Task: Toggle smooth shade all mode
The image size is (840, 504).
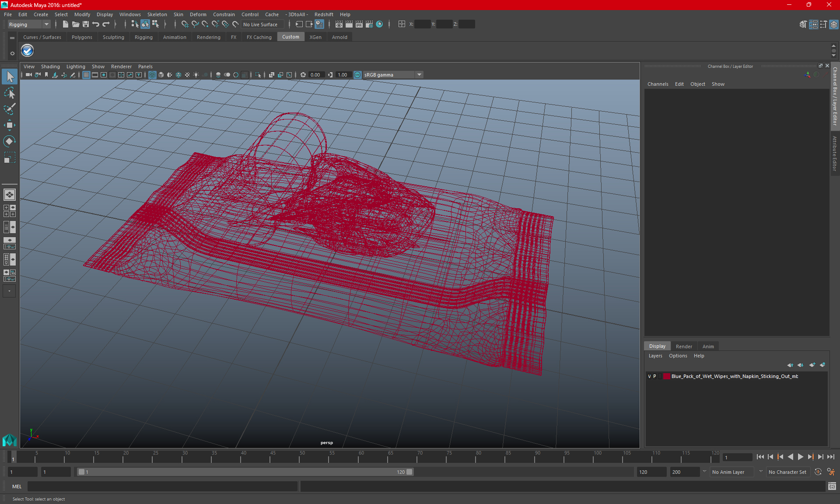Action: [x=161, y=75]
